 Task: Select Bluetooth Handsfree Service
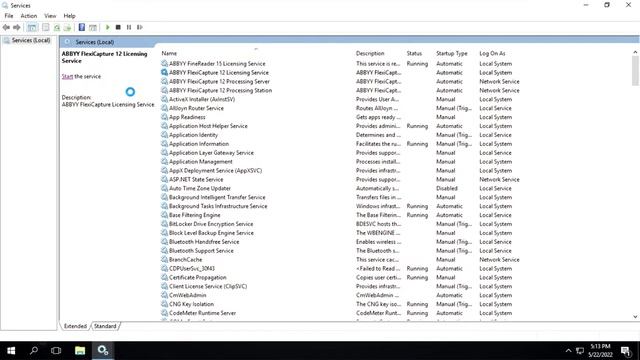[204, 242]
